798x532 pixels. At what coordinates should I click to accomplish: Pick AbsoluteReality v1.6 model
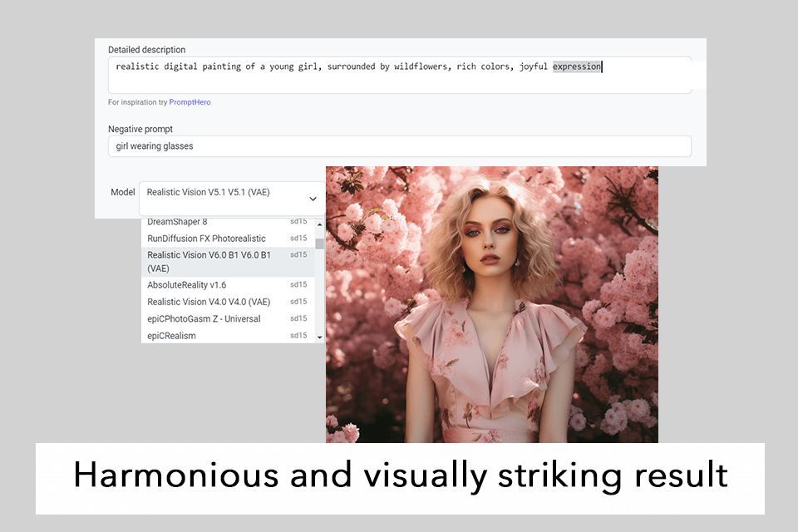(x=228, y=285)
